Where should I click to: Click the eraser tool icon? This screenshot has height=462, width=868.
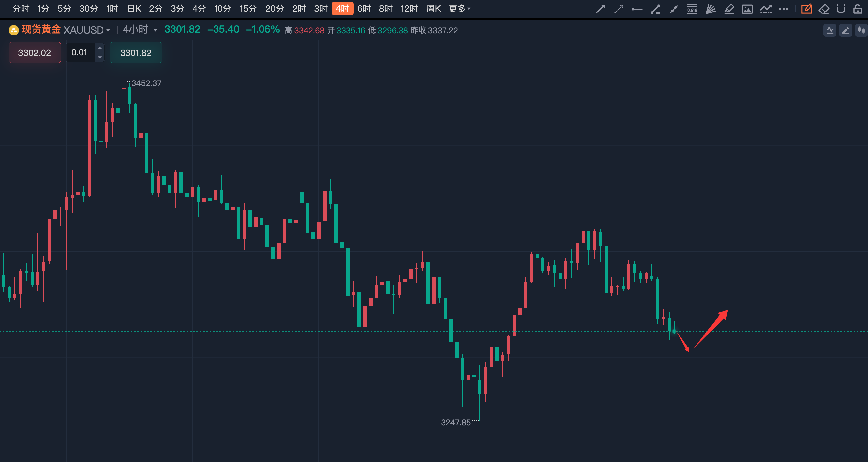(824, 9)
